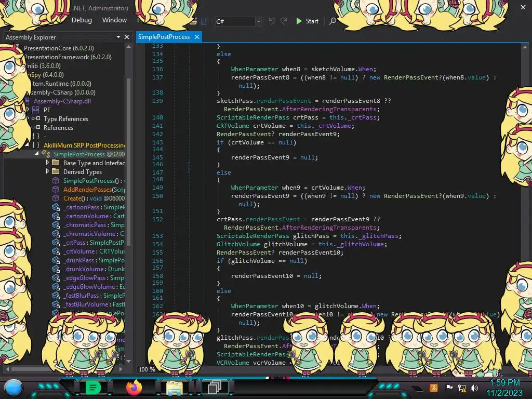Open the Window menu
This screenshot has height=399, width=532.
click(114, 20)
